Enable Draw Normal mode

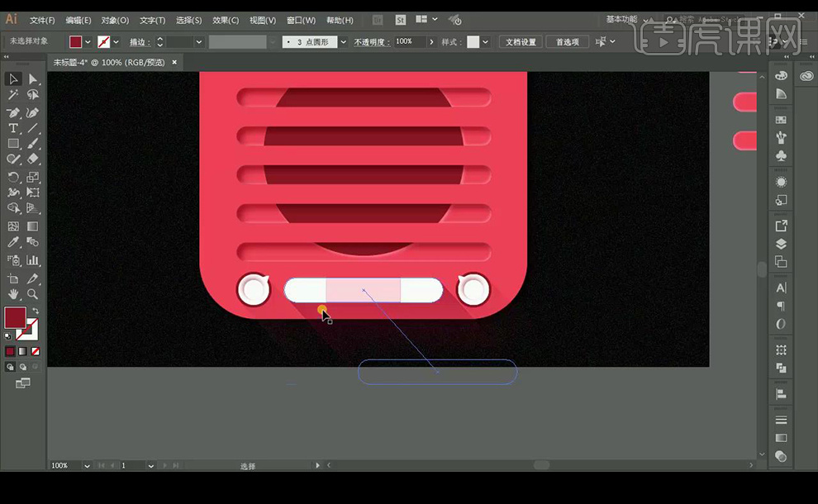[10, 367]
